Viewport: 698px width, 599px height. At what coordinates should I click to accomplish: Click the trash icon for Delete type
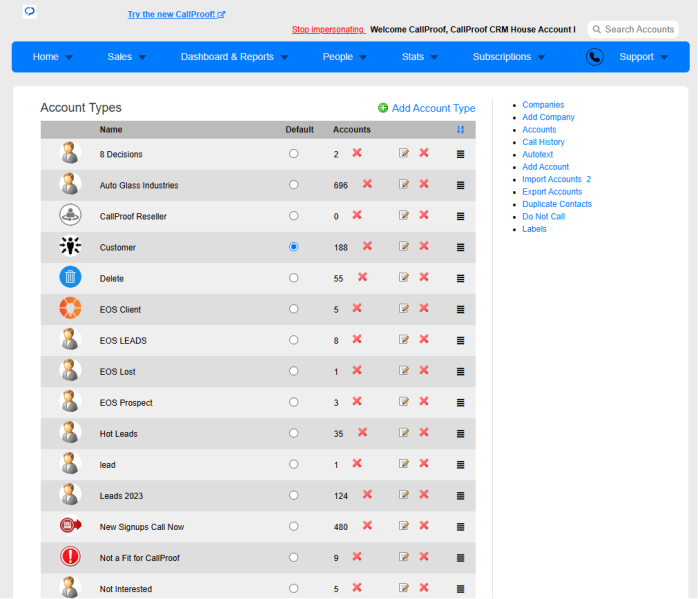coord(70,277)
